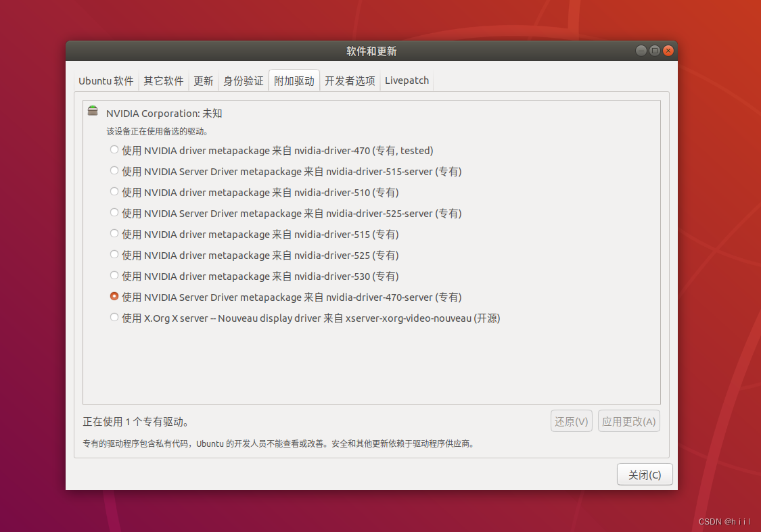Viewport: 761px width, 532px height.
Task: Switch to the 其它软件 tab
Action: [x=164, y=81]
